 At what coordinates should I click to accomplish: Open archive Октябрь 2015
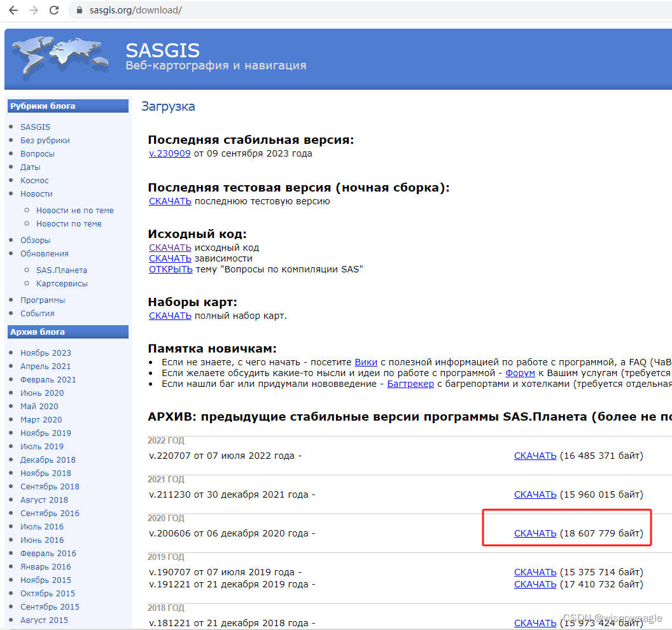tap(48, 594)
